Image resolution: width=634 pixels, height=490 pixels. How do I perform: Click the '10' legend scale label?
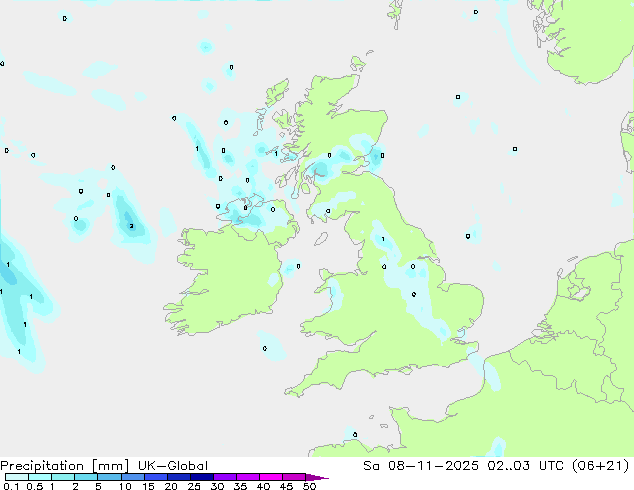(125, 486)
